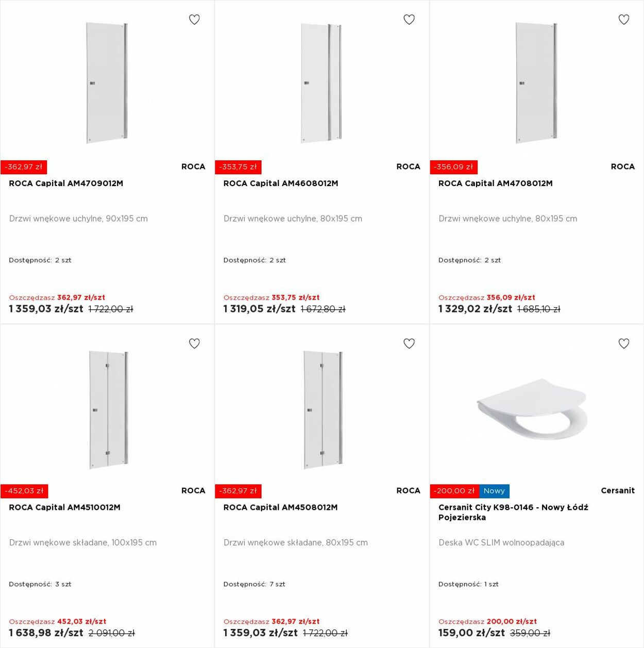Click the -452,03 zł discount badge
The image size is (644, 648).
coord(24,491)
